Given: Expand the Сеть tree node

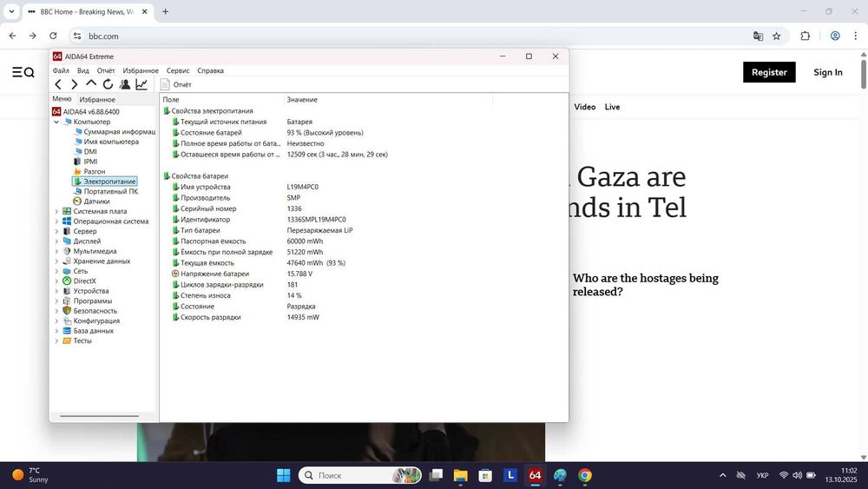Looking at the screenshot, I should pos(56,271).
